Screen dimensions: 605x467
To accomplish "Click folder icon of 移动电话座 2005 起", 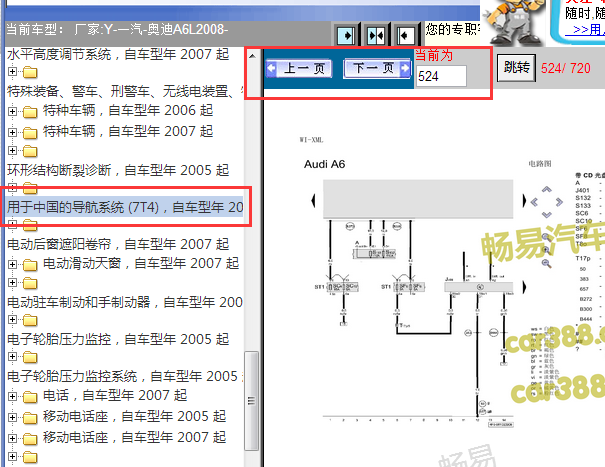I will 30,418.
